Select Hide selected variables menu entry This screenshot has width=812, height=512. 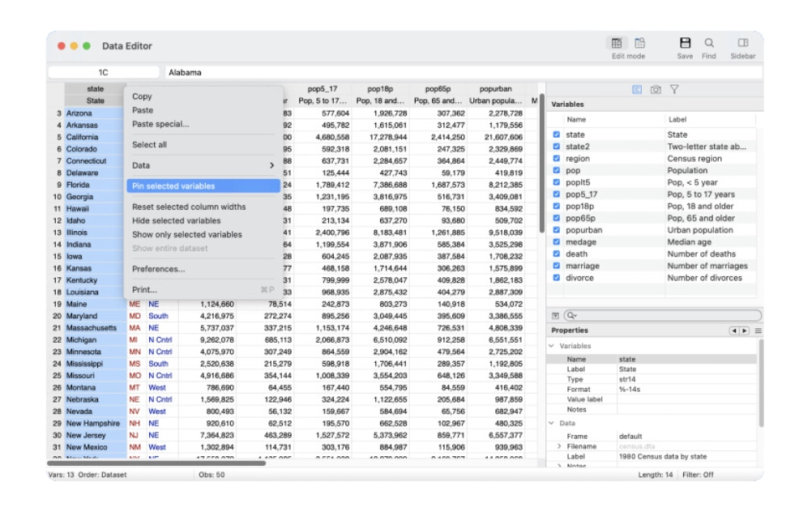point(177,220)
